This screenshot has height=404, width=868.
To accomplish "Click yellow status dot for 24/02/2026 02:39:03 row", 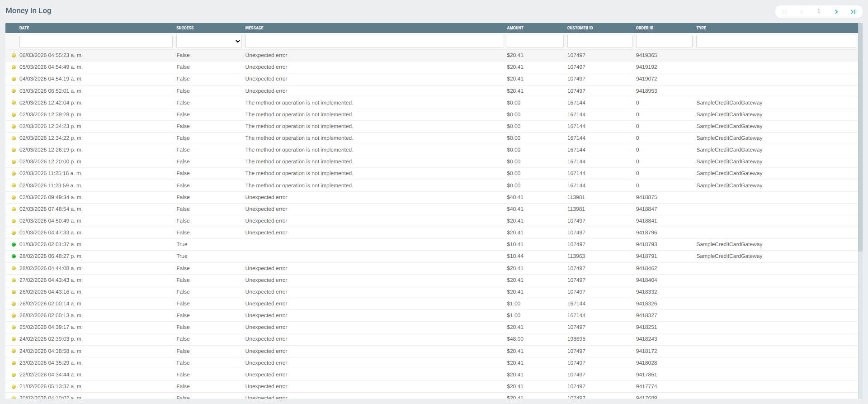I will [14, 339].
